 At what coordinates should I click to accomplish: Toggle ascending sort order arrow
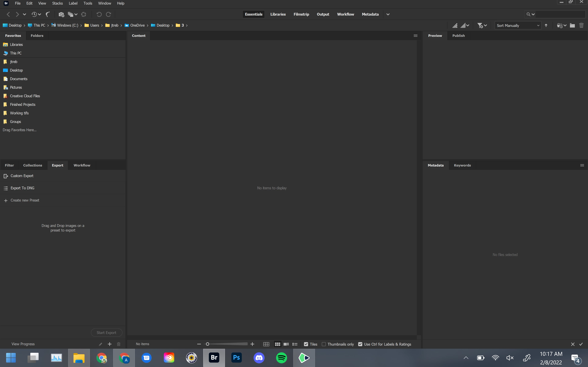point(546,26)
